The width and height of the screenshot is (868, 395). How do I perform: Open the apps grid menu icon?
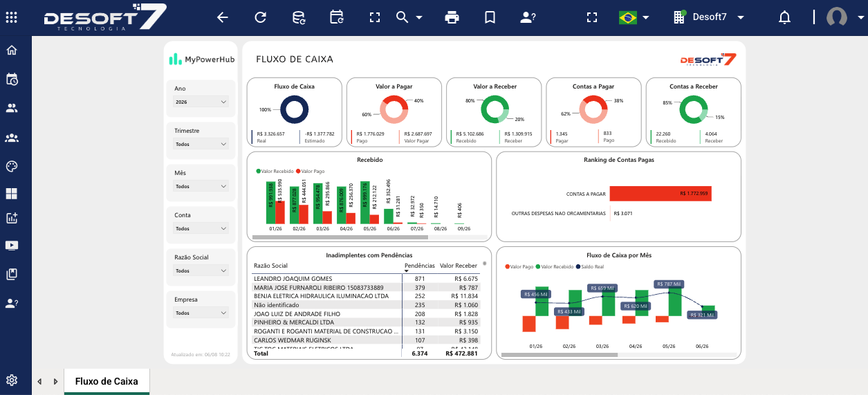12,17
